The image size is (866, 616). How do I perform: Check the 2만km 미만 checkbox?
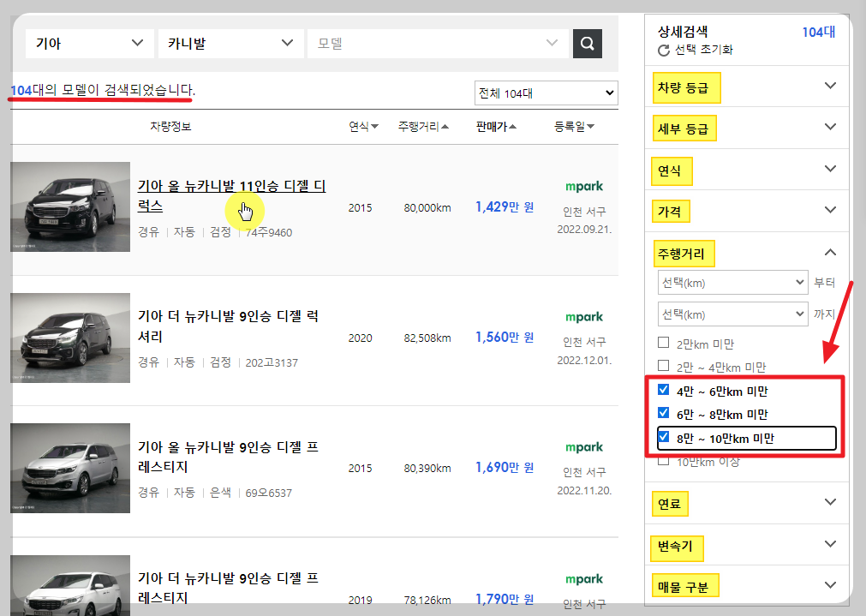[663, 343]
